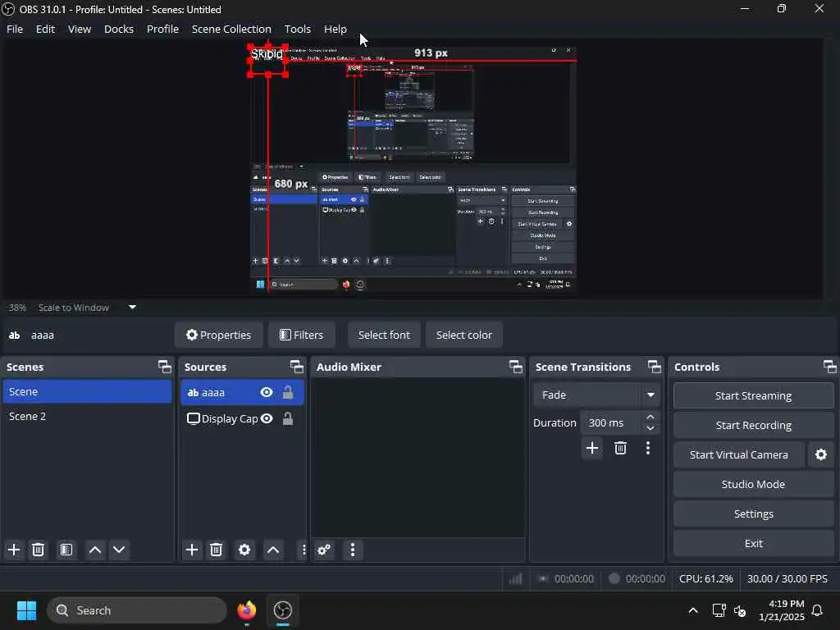The height and width of the screenshot is (630, 840).
Task: Open the Docks menu
Action: tap(119, 29)
